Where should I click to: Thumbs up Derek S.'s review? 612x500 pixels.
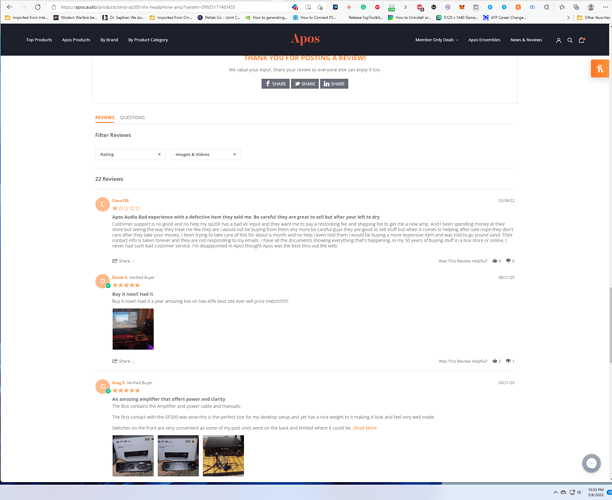495,361
